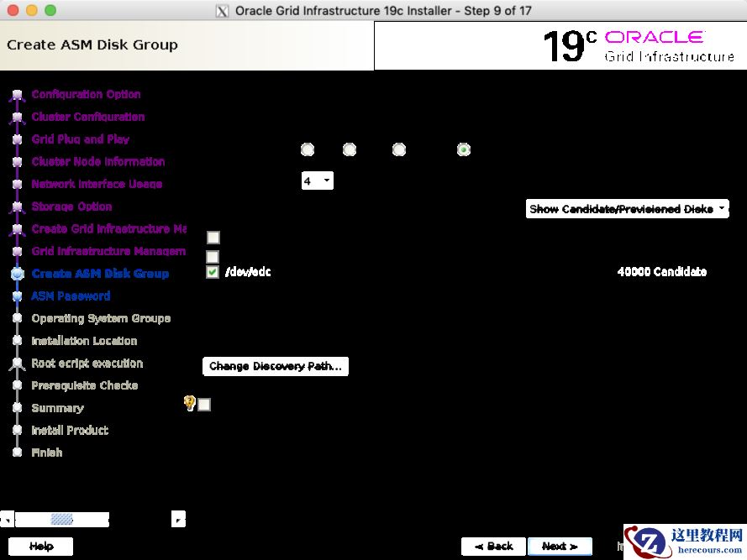The height and width of the screenshot is (560, 747).
Task: Select the second redundancy radio button
Action: click(350, 149)
